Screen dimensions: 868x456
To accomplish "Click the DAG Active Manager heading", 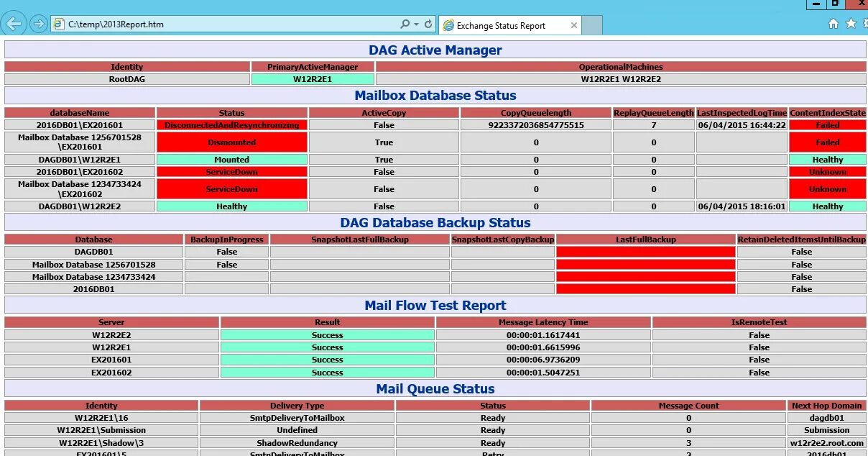I will [x=435, y=50].
